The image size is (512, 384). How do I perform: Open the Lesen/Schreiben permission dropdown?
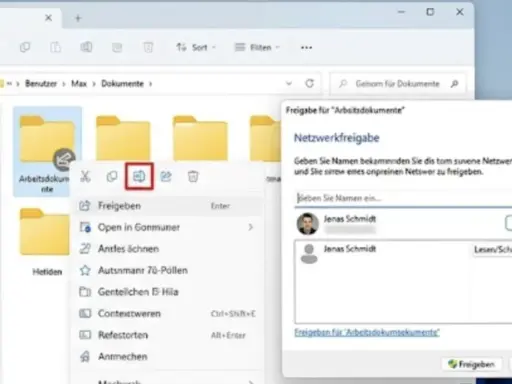493,249
